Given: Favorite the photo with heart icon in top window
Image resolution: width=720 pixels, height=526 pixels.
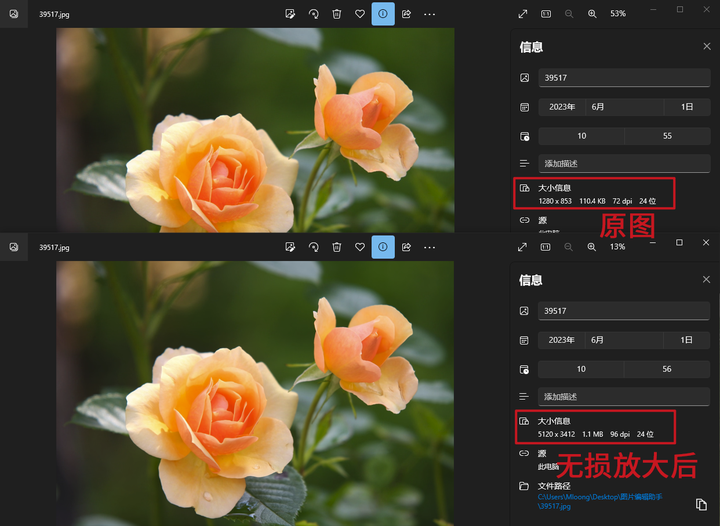Looking at the screenshot, I should [360, 14].
